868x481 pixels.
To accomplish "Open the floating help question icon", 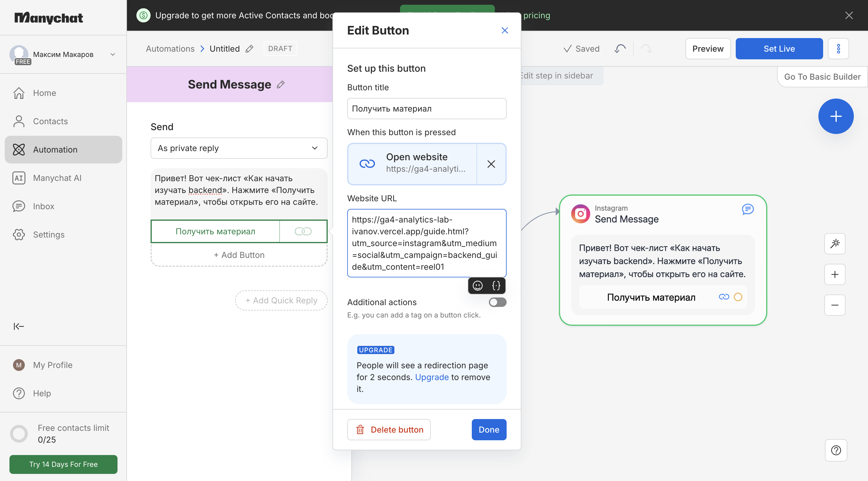I will coord(836,450).
